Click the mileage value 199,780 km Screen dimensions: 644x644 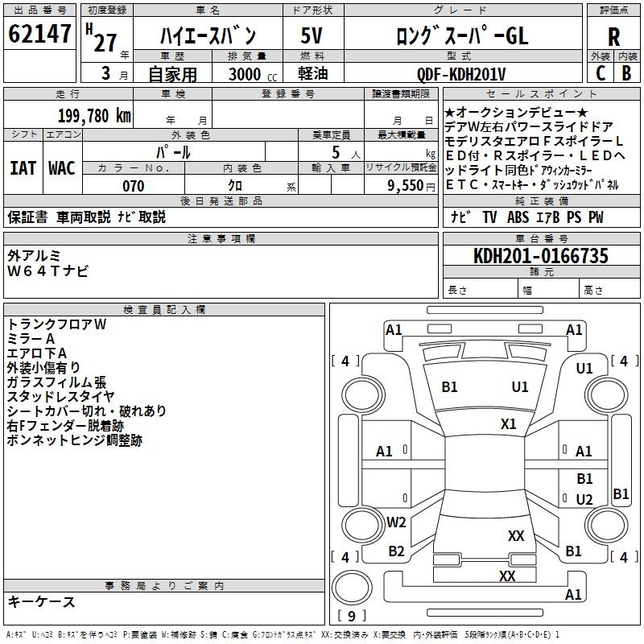click(93, 115)
